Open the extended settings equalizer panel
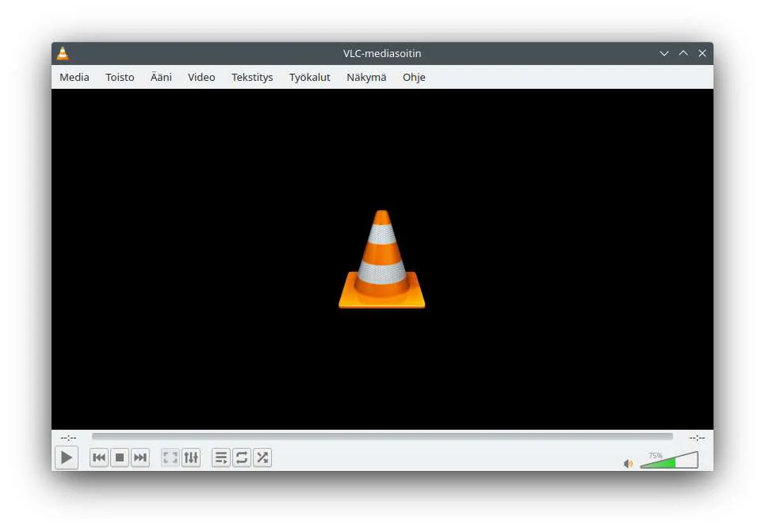 pyautogui.click(x=191, y=457)
